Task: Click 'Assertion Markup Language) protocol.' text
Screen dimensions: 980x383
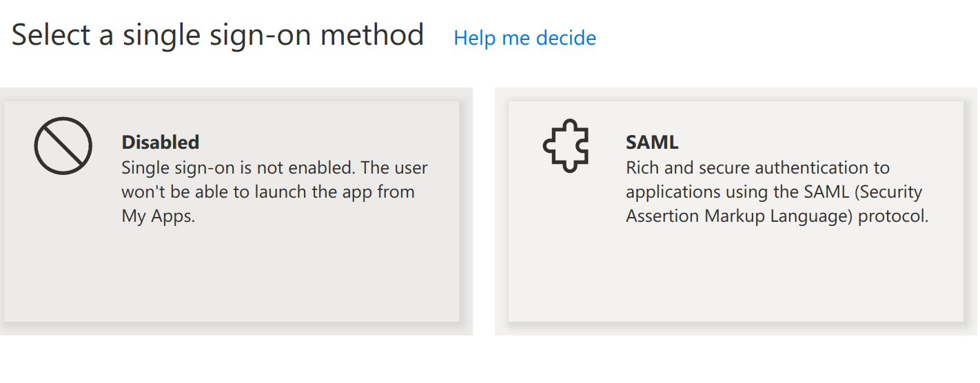Action: (777, 216)
